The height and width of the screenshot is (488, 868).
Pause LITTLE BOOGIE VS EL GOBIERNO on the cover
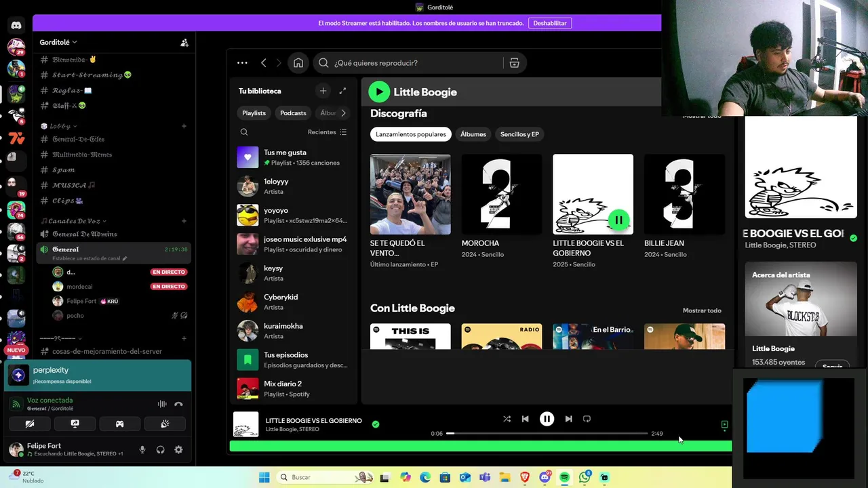[618, 220]
